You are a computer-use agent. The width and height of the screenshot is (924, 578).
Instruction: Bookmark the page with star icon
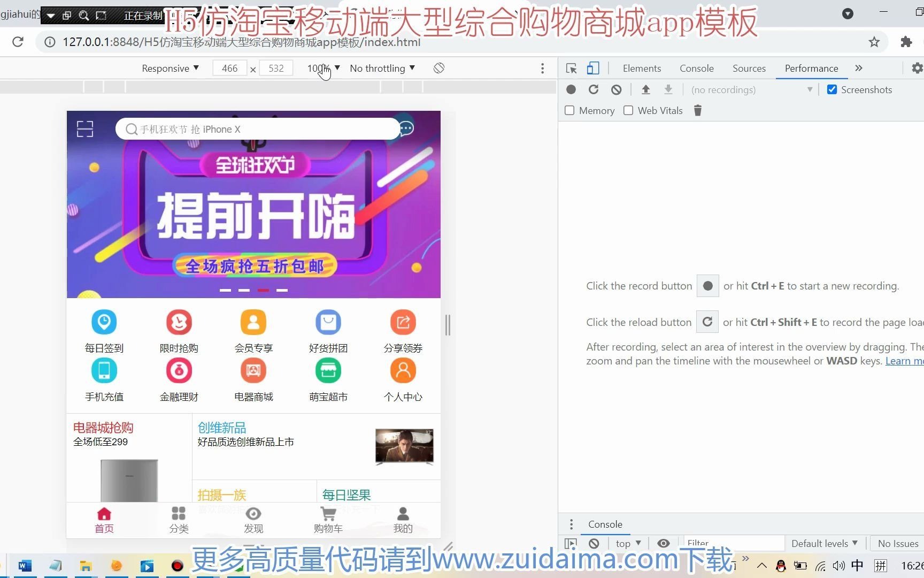pos(874,42)
